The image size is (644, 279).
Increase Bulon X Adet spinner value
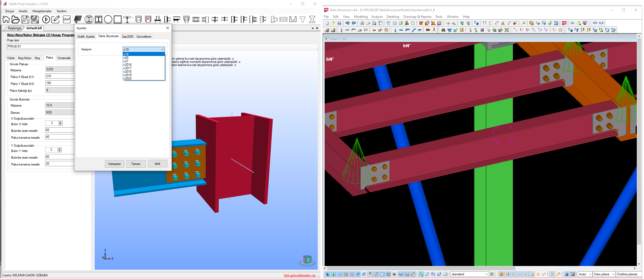pyautogui.click(x=61, y=122)
